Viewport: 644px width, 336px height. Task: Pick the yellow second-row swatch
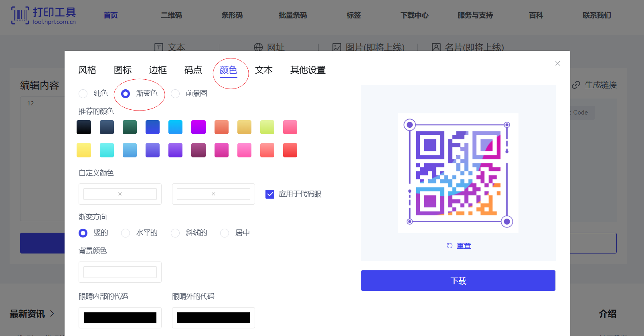pos(84,150)
